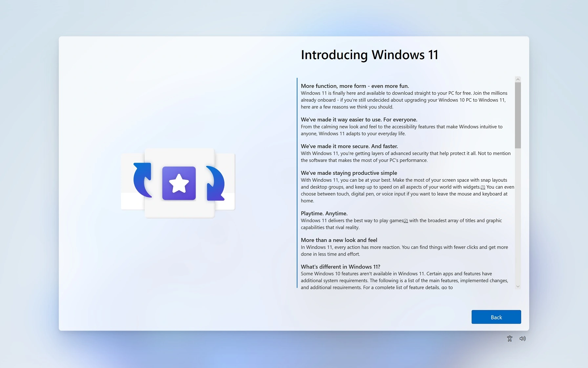Click the volume speaker icon
The width and height of the screenshot is (588, 368).
point(522,338)
